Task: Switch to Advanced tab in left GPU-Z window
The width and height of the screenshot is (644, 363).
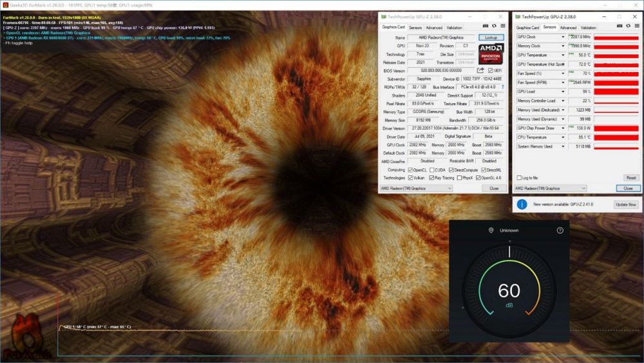Action: (434, 28)
